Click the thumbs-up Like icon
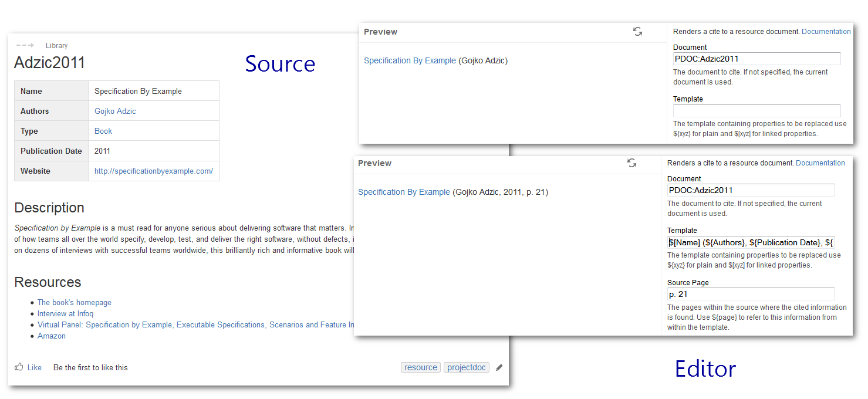Viewport: 868px width, 399px height. [19, 367]
